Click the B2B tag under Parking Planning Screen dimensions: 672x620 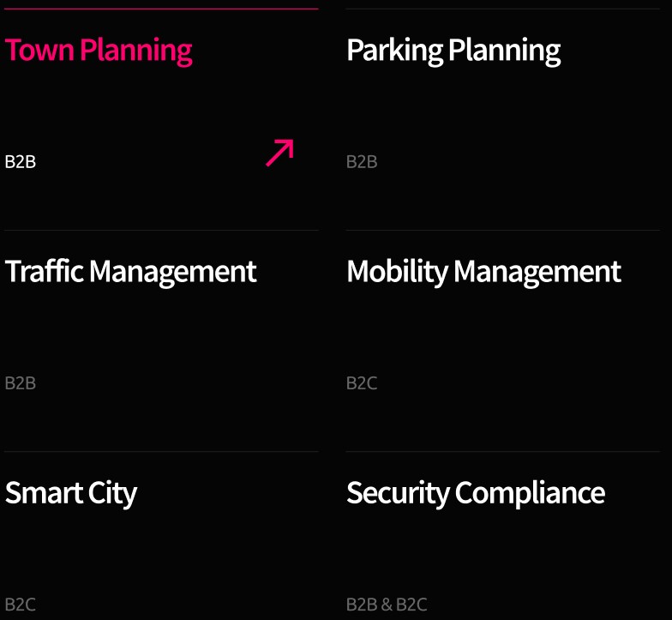click(x=362, y=162)
